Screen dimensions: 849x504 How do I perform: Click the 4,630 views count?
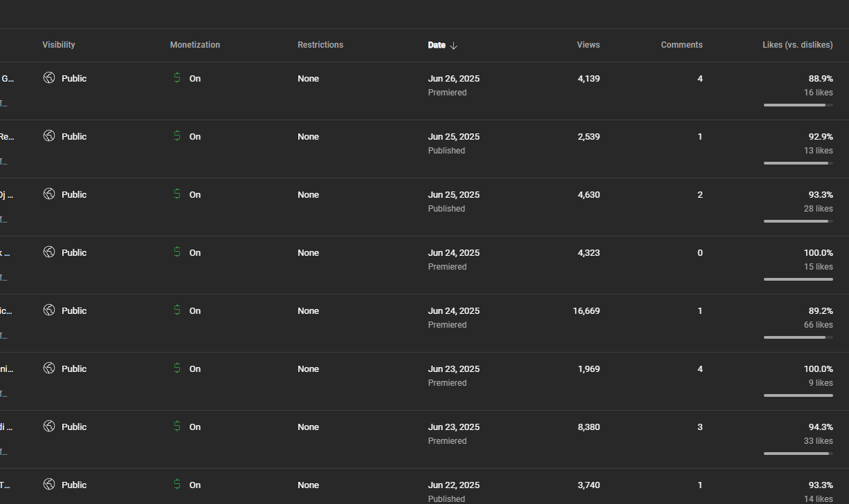pos(589,195)
